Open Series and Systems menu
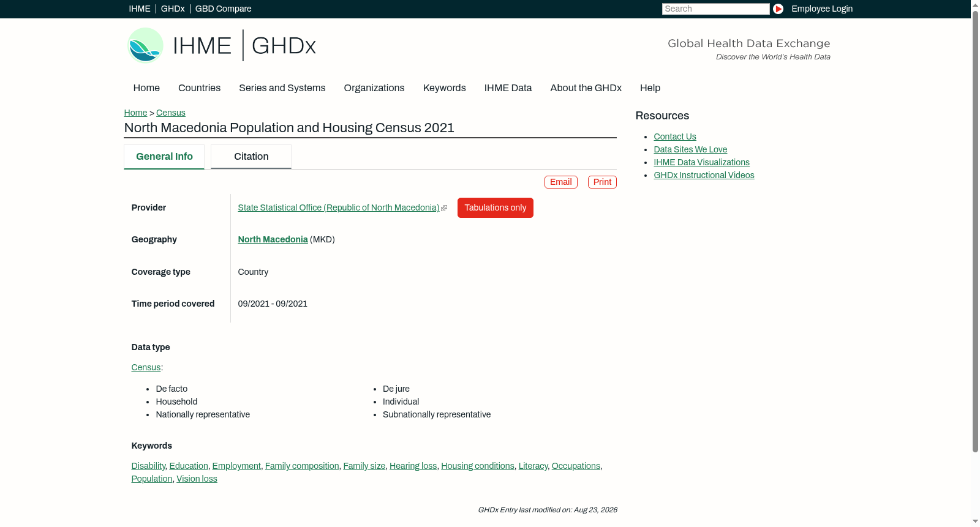Screen dimensions: 980x527 (x=282, y=88)
